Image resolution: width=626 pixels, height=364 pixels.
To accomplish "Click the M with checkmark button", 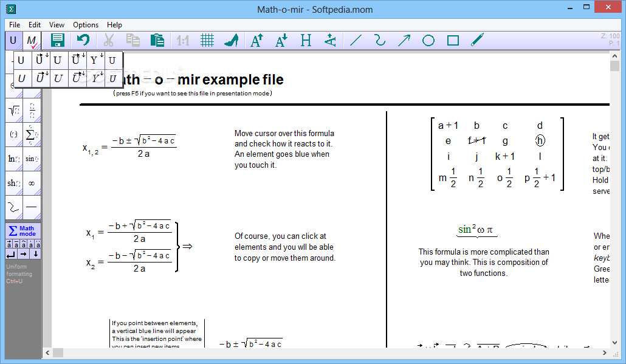I will pyautogui.click(x=32, y=41).
